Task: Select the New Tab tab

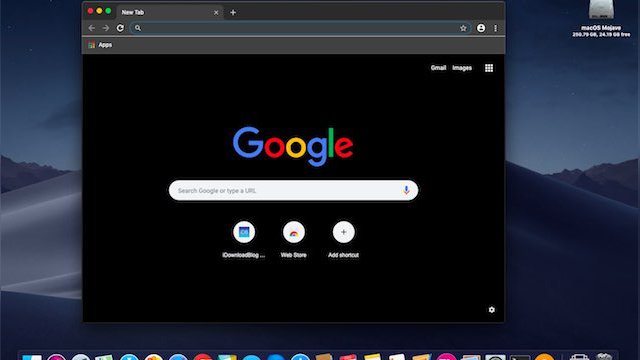Action: pos(169,12)
